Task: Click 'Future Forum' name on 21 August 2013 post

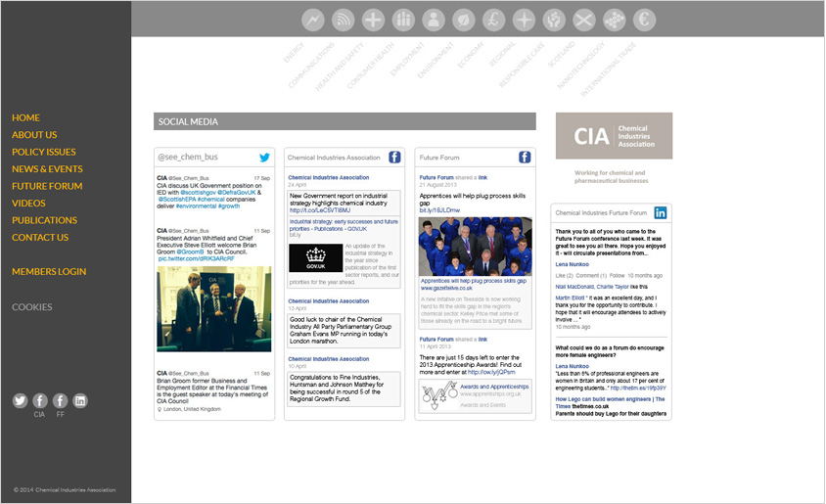Action: (x=436, y=178)
